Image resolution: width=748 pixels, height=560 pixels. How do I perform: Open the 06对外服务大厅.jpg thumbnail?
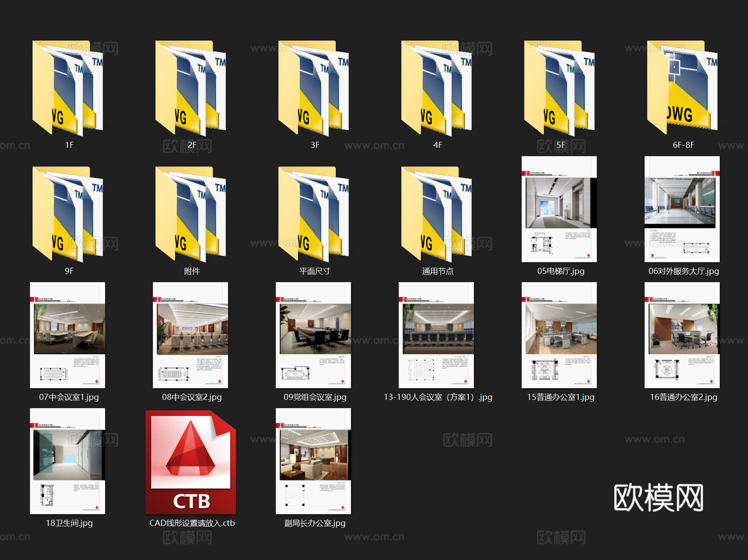(x=682, y=209)
